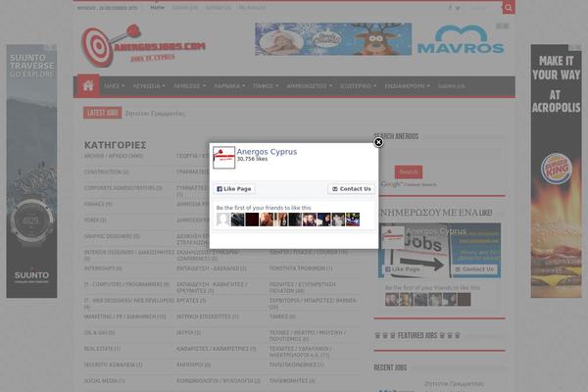Click the last friend avatar in popup row
Screen dimensions: 588x392
click(x=353, y=220)
